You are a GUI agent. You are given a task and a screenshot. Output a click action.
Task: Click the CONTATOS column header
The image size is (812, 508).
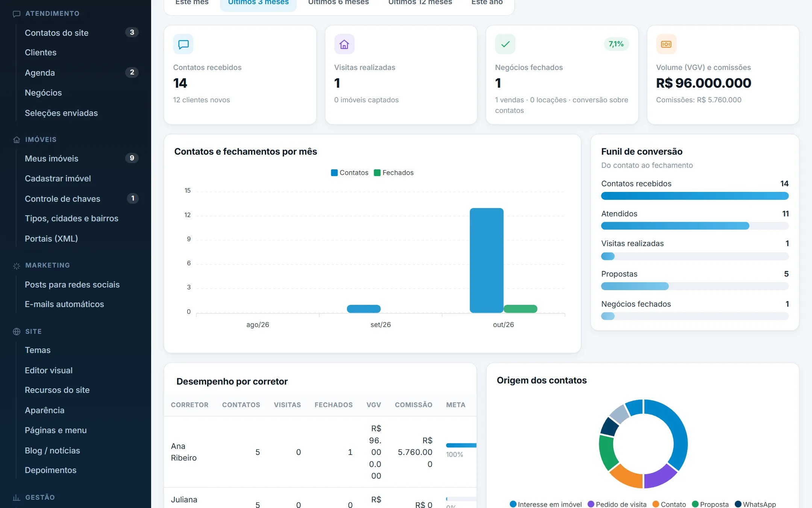pos(241,405)
